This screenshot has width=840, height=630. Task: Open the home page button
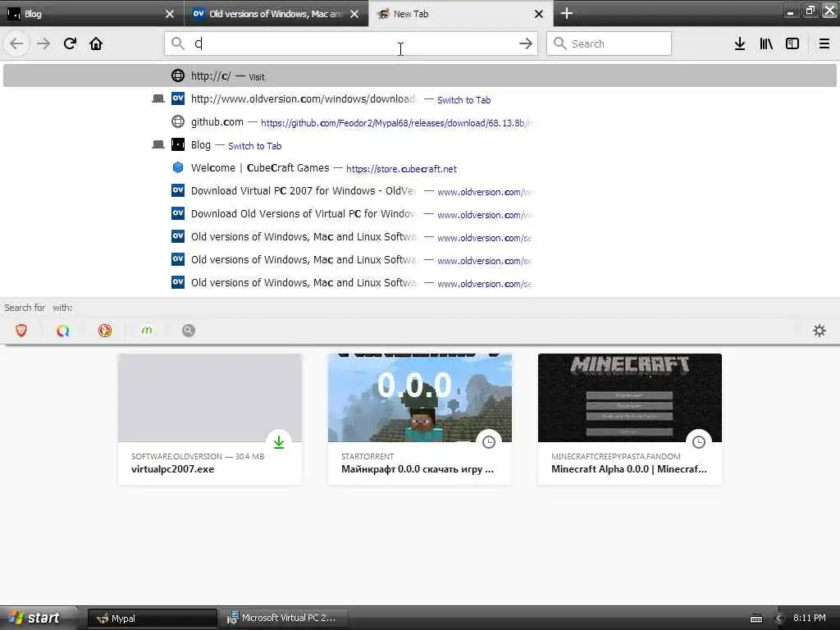point(96,43)
